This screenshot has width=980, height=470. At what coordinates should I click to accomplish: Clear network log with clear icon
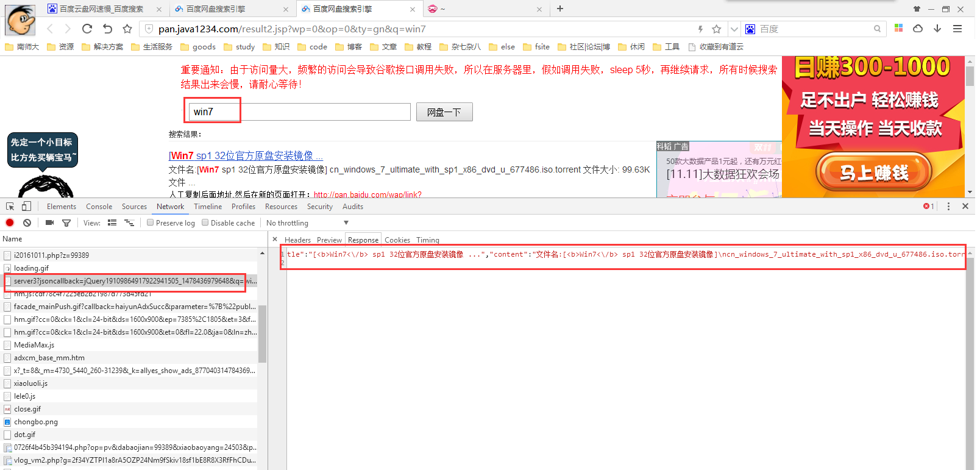pos(27,223)
